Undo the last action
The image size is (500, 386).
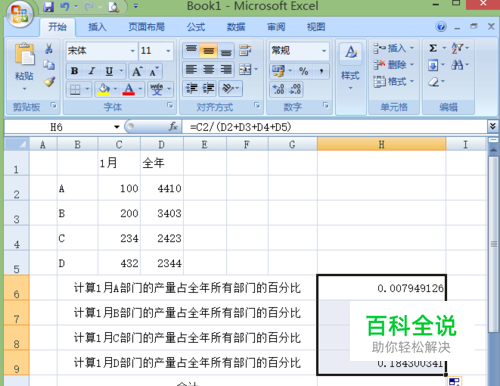(65, 6)
